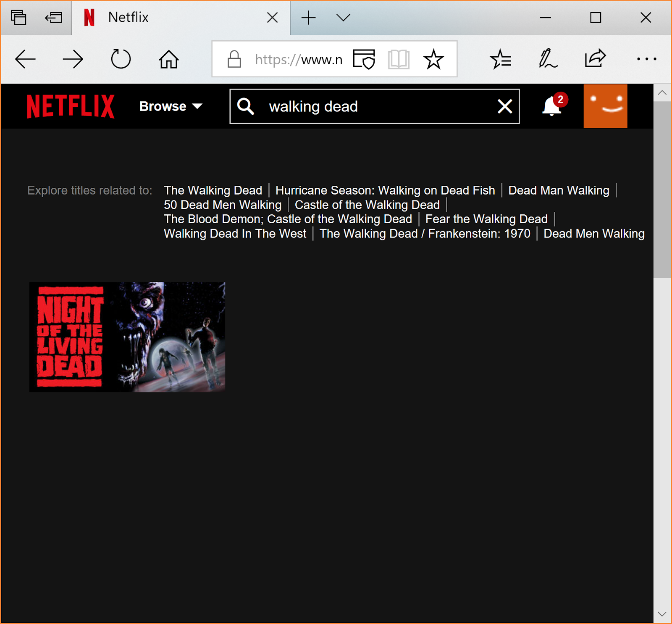Expand the Browse dropdown menu
Viewport: 672px width, 624px height.
[171, 106]
